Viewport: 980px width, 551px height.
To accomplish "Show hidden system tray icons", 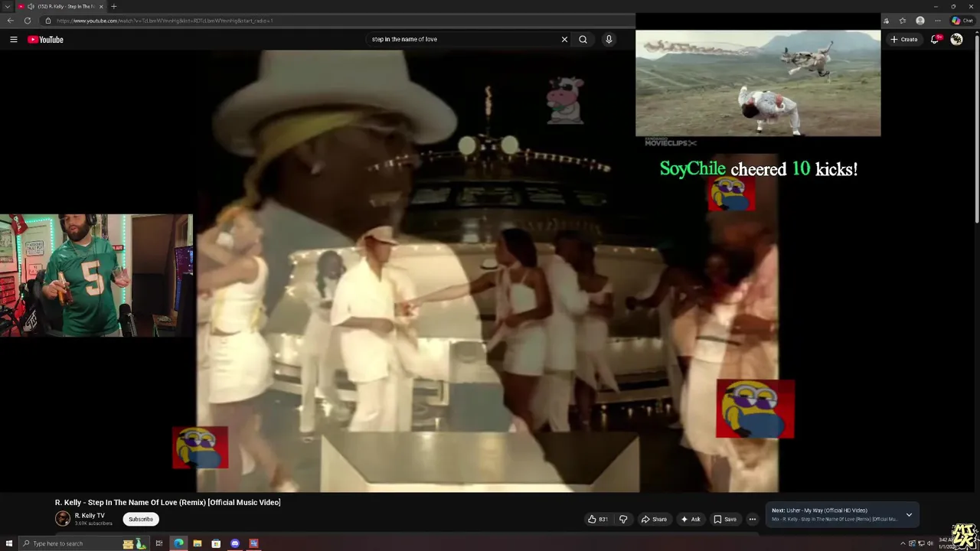I will (x=903, y=543).
